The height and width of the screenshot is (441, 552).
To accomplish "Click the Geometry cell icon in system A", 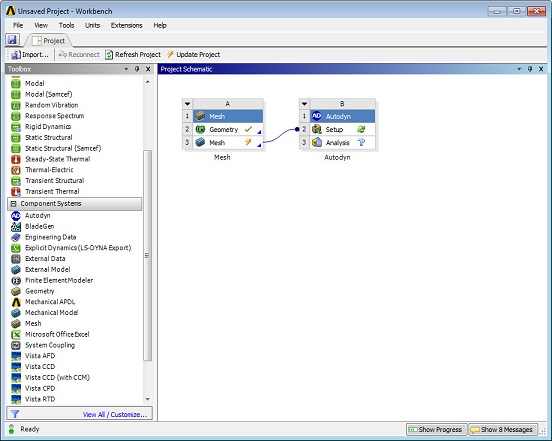I will (x=200, y=130).
